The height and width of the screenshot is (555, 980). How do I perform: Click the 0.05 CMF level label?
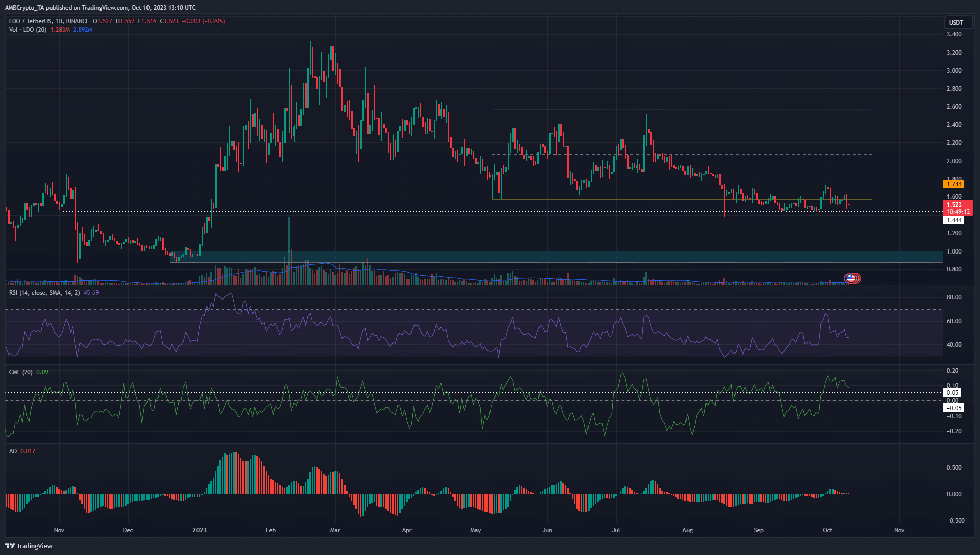click(953, 393)
